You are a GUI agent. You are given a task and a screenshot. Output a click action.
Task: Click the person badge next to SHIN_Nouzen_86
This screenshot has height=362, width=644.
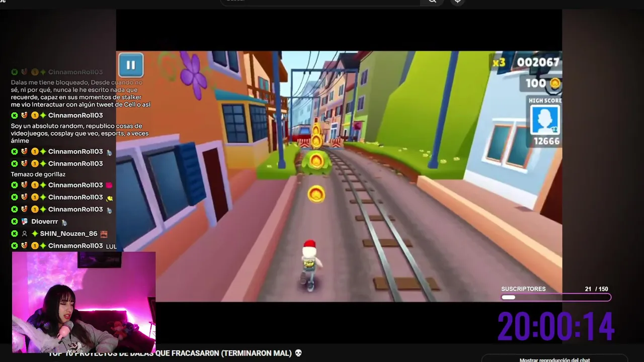24,234
